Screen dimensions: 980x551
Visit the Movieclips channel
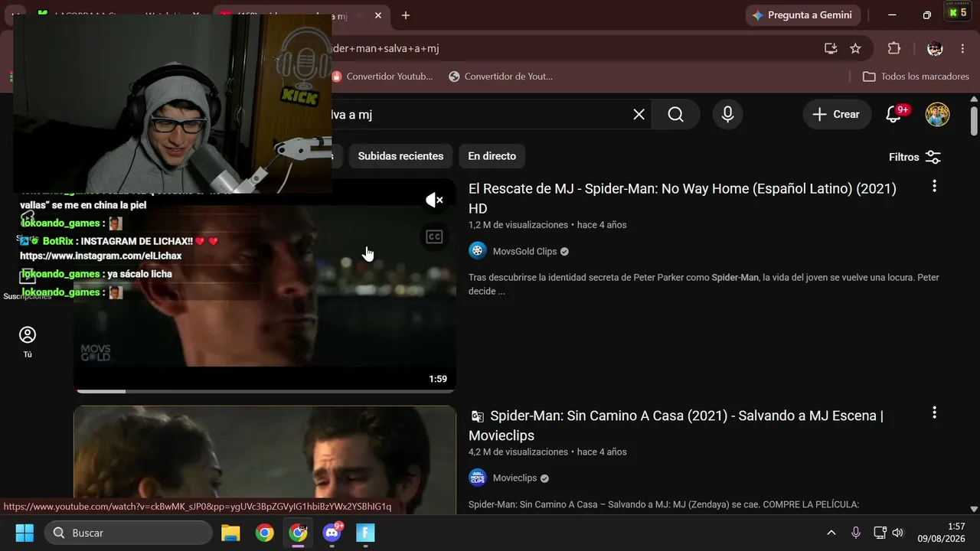coord(514,478)
